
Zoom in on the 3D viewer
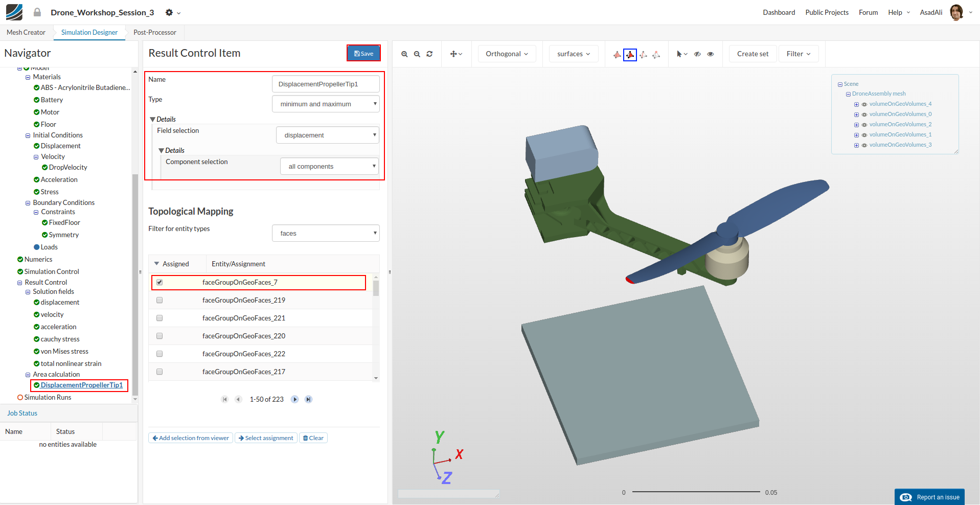click(x=404, y=54)
